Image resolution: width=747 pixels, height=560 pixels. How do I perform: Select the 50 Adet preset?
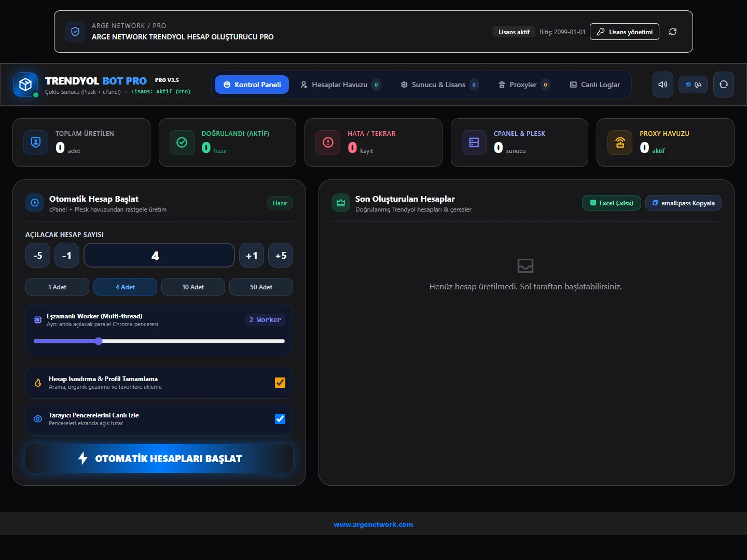coord(261,287)
